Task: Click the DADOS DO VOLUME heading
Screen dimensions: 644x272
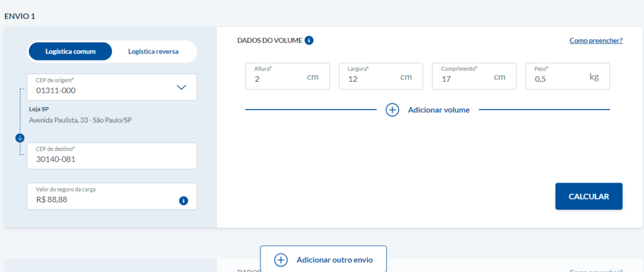Action: point(270,40)
